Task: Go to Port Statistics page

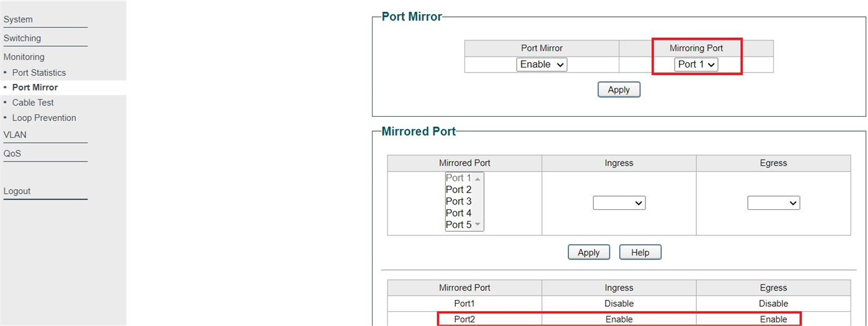Action: pyautogui.click(x=38, y=73)
